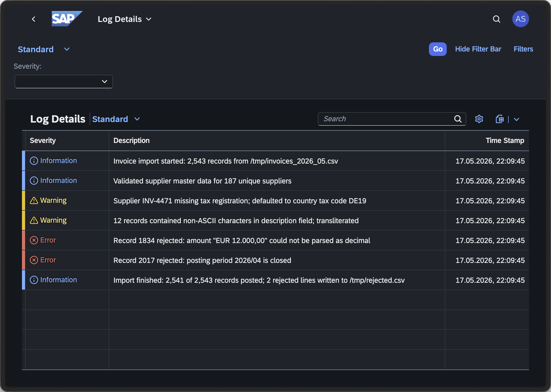Select the Record 2017 rejected description
Viewport: 551px width, 392px height.
pos(202,260)
